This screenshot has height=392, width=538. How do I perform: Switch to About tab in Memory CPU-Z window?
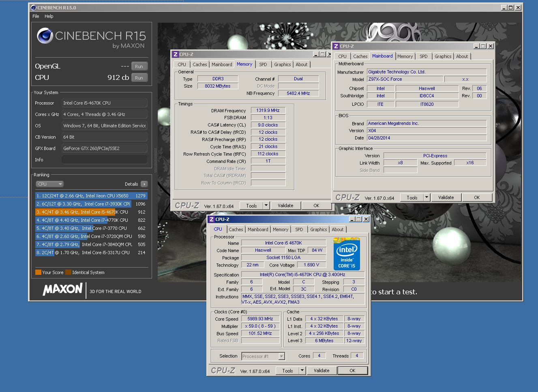[x=301, y=64]
